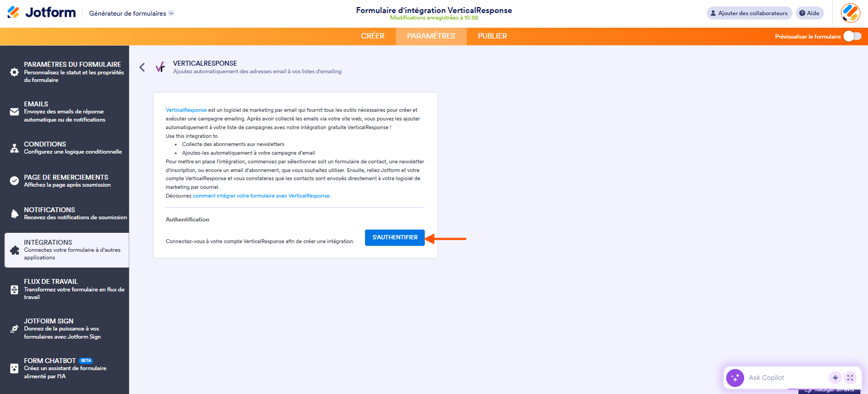Click the gear icon for Paramètres du formulaire

[x=15, y=72]
